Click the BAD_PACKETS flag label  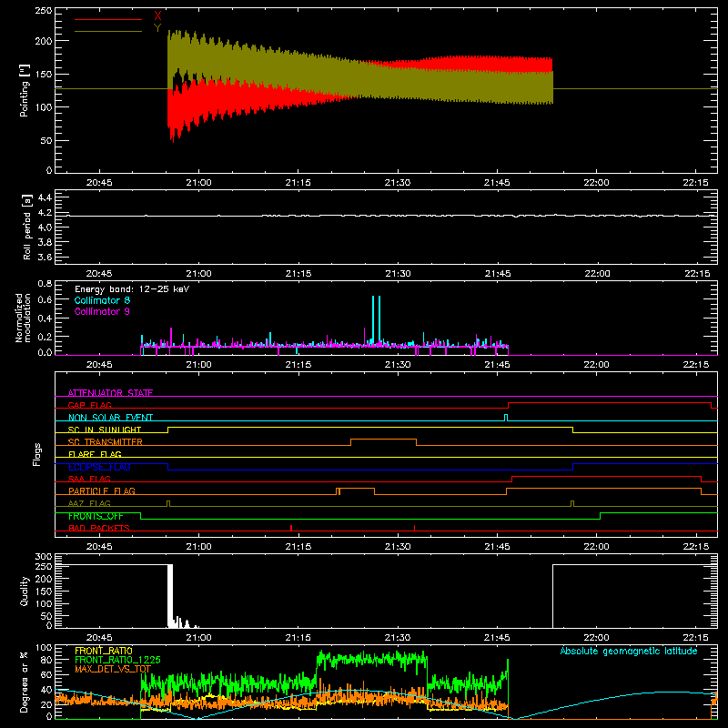click(x=99, y=528)
